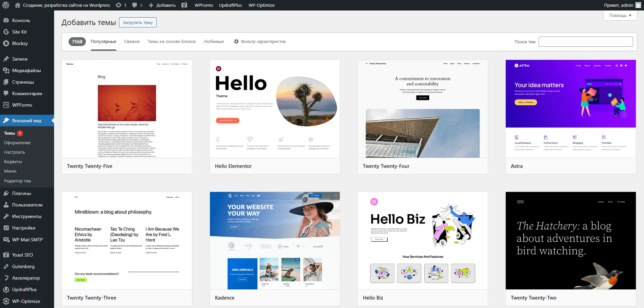Open Site Kit in the sidebar

(x=19, y=32)
